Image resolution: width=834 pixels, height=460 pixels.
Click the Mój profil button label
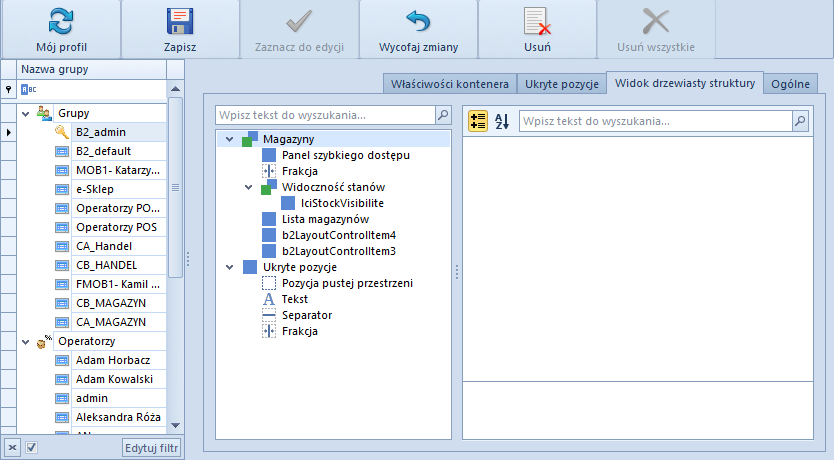[x=61, y=47]
